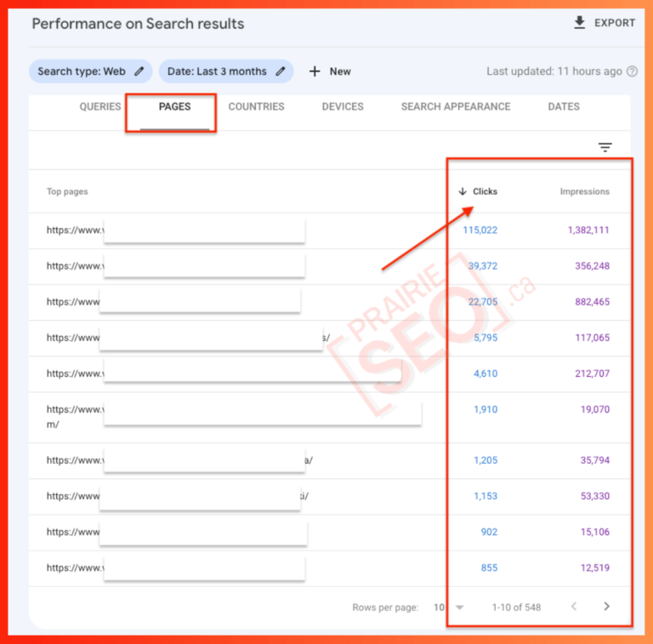
Task: Select the Pages tab
Action: point(174,106)
